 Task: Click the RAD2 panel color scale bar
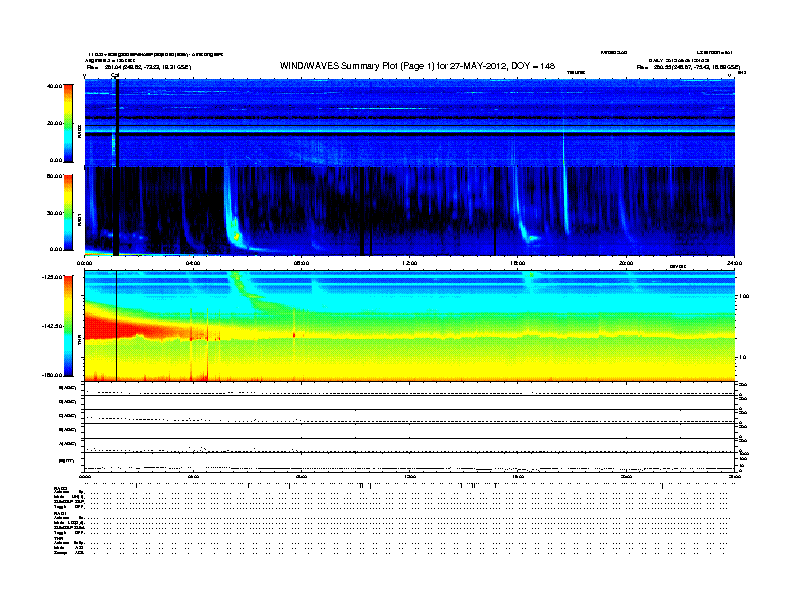click(x=68, y=123)
